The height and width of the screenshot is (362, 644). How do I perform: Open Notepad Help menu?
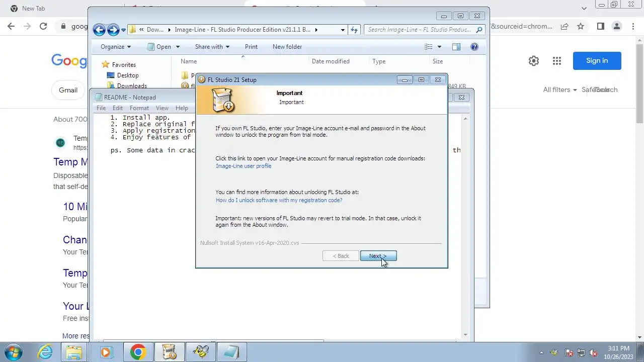[182, 108]
